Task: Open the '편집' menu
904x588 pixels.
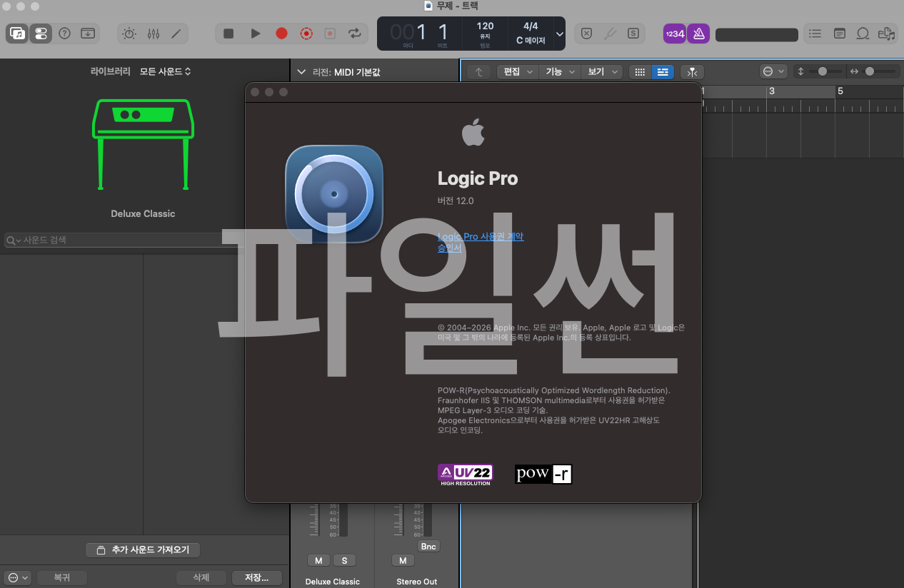Action: (517, 72)
